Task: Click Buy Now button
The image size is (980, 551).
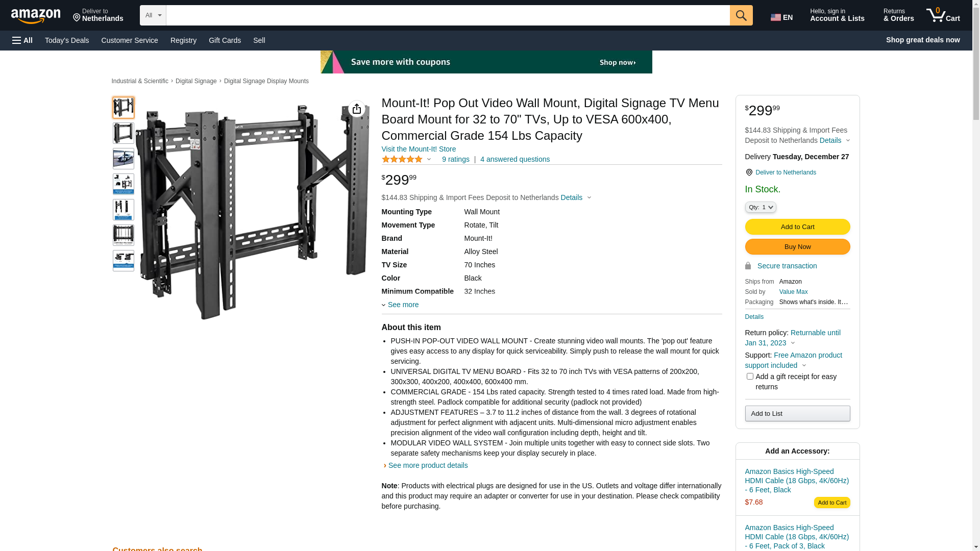Action: click(797, 247)
